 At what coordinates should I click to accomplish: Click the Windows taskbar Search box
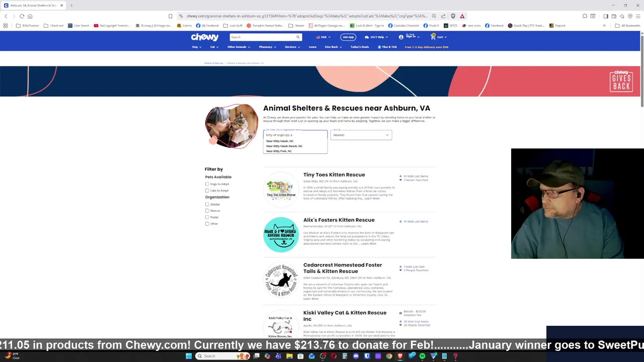point(222,356)
